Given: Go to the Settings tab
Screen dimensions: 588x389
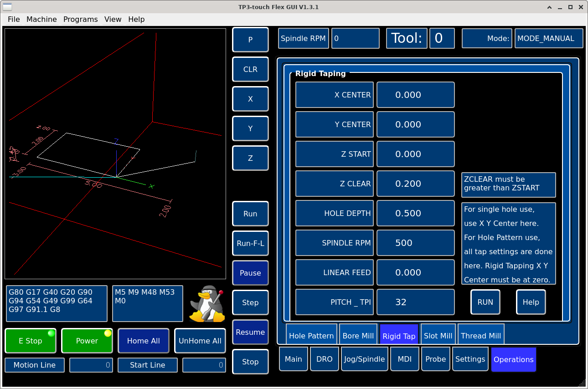Looking at the screenshot, I should [x=470, y=359].
